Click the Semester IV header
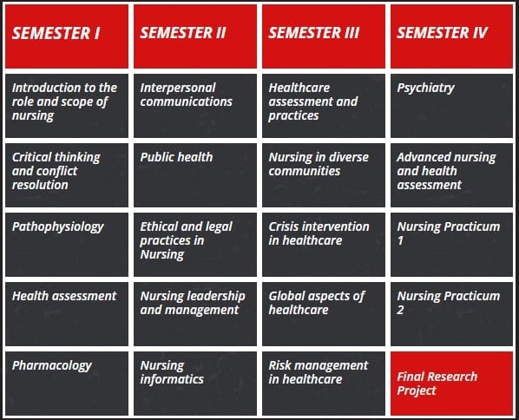The height and width of the screenshot is (420, 519). pos(451,36)
